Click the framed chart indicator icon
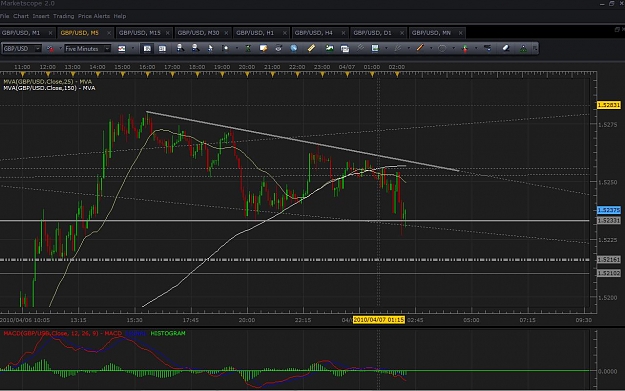The height and width of the screenshot is (391, 625). click(x=375, y=48)
